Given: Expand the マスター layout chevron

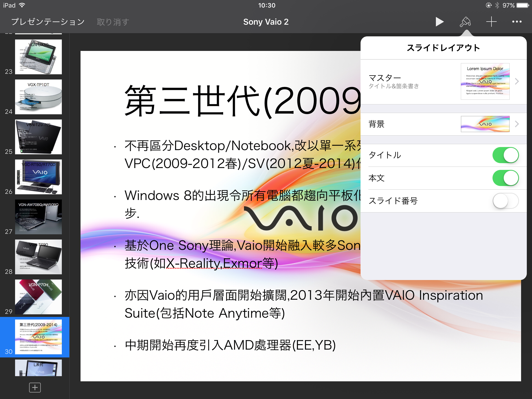Looking at the screenshot, I should [517, 82].
